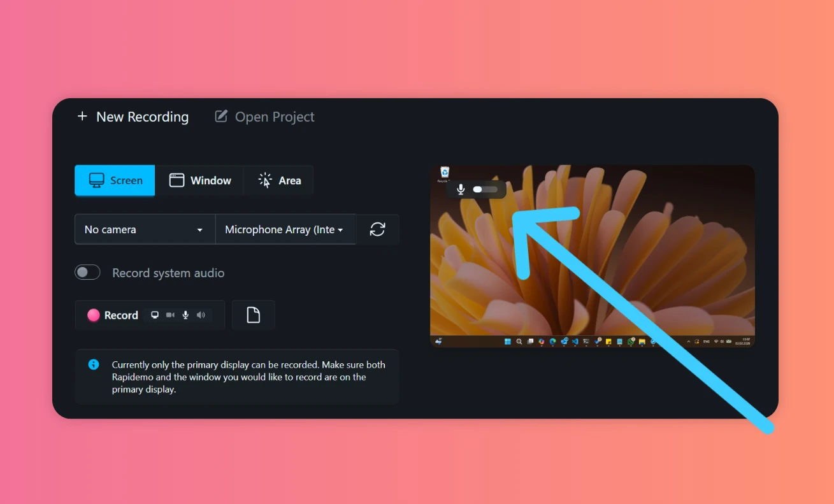The width and height of the screenshot is (834, 504).
Task: Open the New Recording menu item
Action: click(133, 117)
